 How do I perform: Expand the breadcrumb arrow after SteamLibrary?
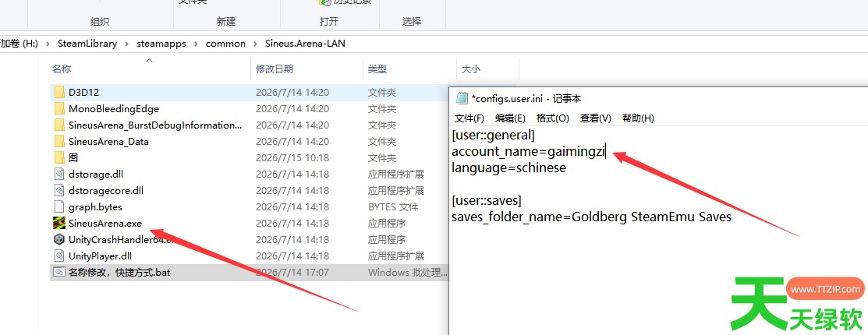click(x=127, y=44)
